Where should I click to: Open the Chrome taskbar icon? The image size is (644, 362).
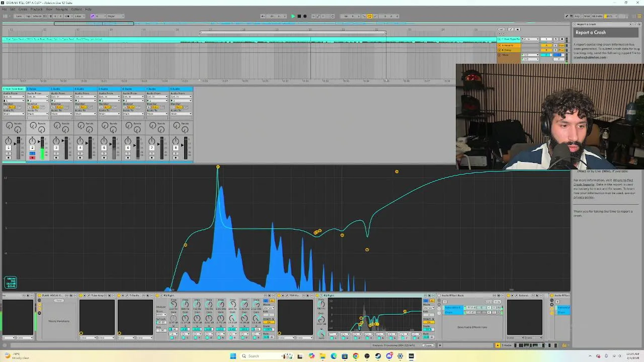(x=356, y=356)
